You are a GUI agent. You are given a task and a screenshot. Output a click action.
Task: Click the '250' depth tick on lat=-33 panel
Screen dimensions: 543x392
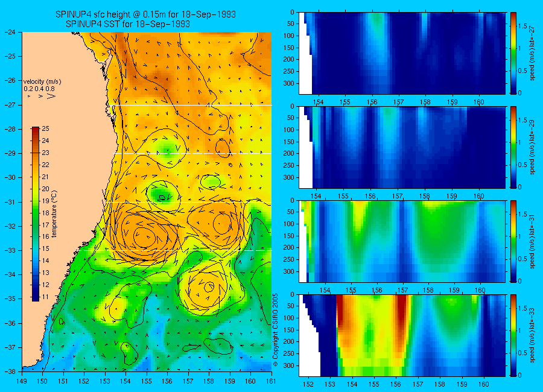coord(288,353)
